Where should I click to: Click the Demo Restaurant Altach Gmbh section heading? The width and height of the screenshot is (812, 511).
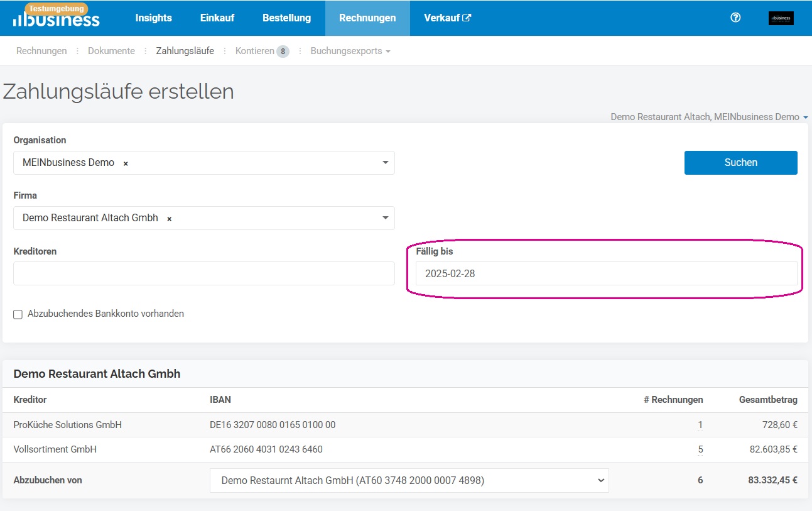click(x=97, y=374)
